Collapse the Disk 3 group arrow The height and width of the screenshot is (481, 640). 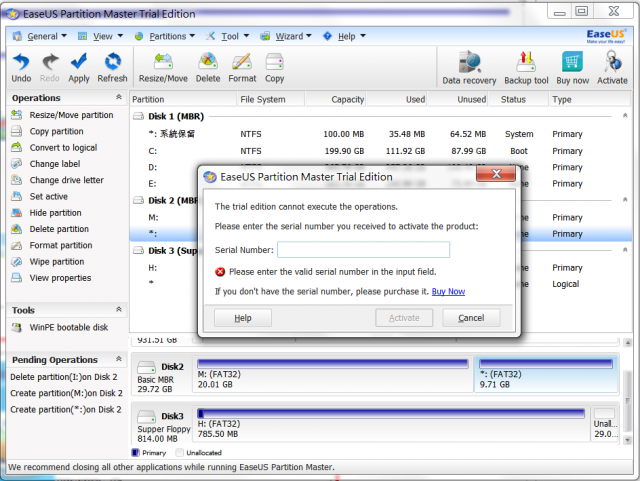(x=625, y=250)
